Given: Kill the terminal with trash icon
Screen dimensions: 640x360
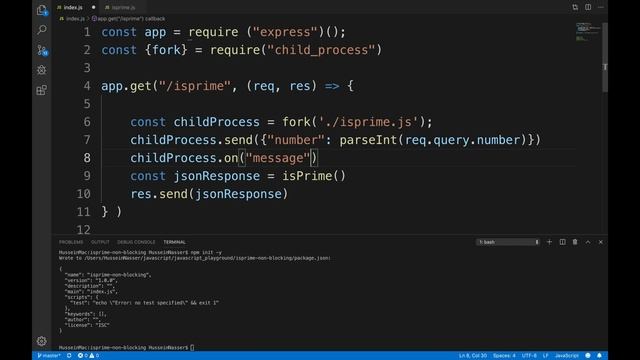Looking at the screenshot, I should tap(575, 242).
